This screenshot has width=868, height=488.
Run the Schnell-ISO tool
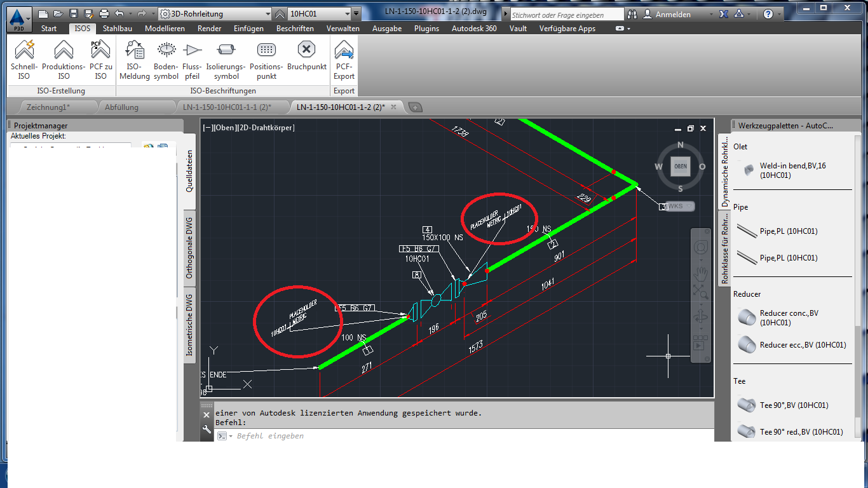(24, 60)
